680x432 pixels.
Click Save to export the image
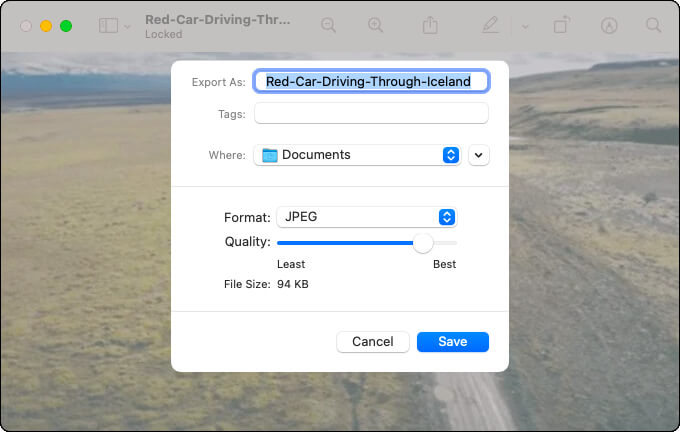point(453,342)
